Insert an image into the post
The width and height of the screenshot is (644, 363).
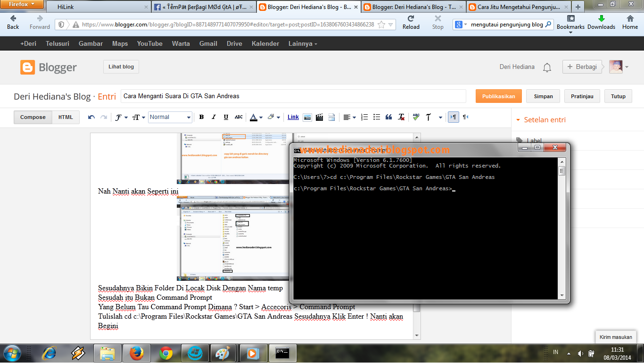pos(307,117)
